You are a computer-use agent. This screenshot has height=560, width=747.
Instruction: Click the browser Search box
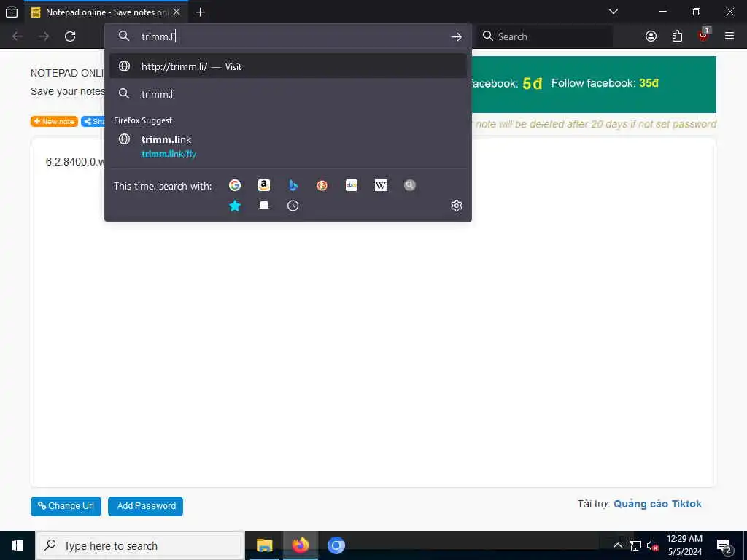(544, 36)
